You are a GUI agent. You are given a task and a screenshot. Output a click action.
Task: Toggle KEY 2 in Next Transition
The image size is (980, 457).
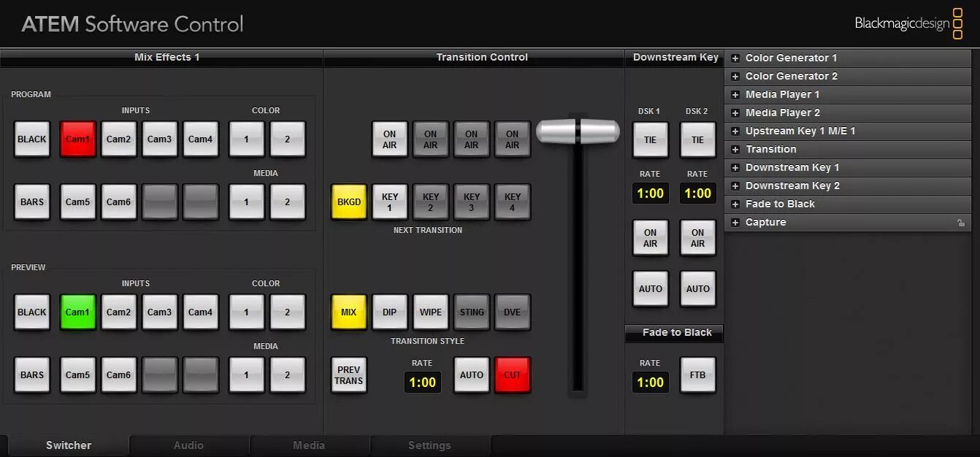point(431,201)
